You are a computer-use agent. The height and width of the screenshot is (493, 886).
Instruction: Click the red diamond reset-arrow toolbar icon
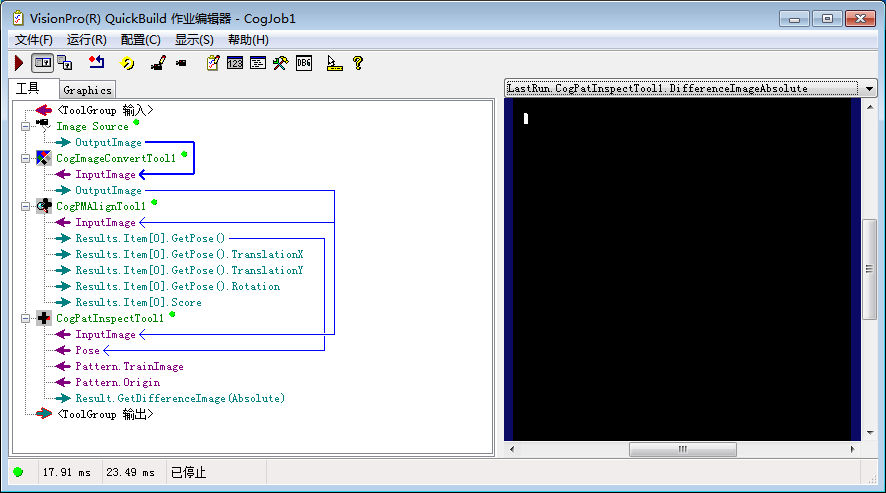(97, 62)
